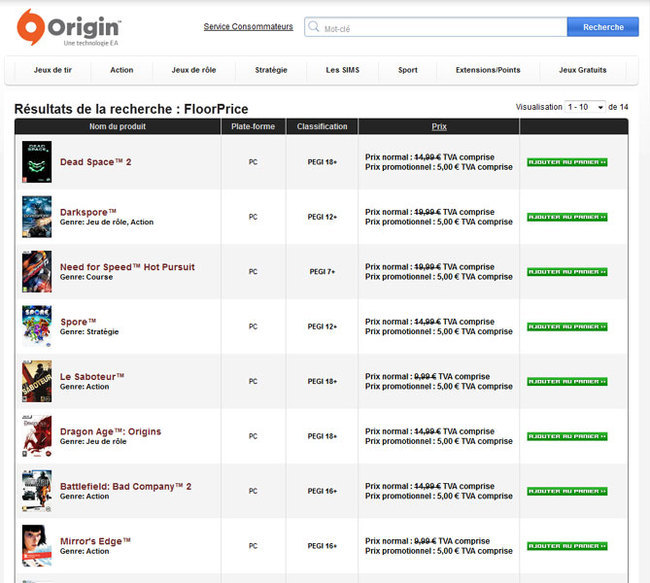The image size is (650, 583).
Task: Open the Darkspore product link
Action: (88, 212)
